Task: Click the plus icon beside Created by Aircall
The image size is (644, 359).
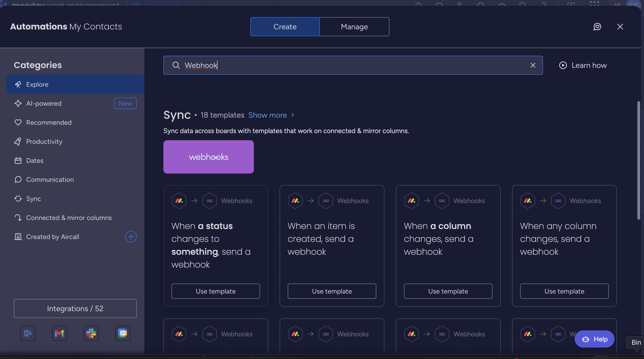Action: coord(131,237)
